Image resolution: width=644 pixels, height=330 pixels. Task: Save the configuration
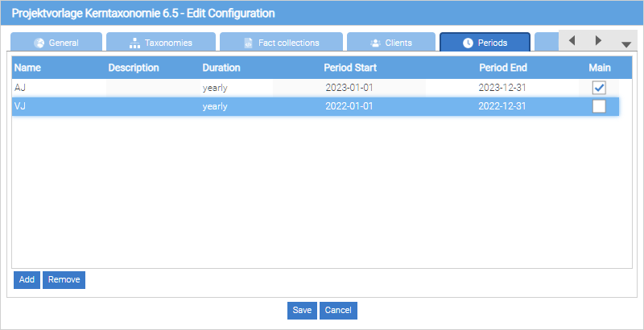[302, 311]
